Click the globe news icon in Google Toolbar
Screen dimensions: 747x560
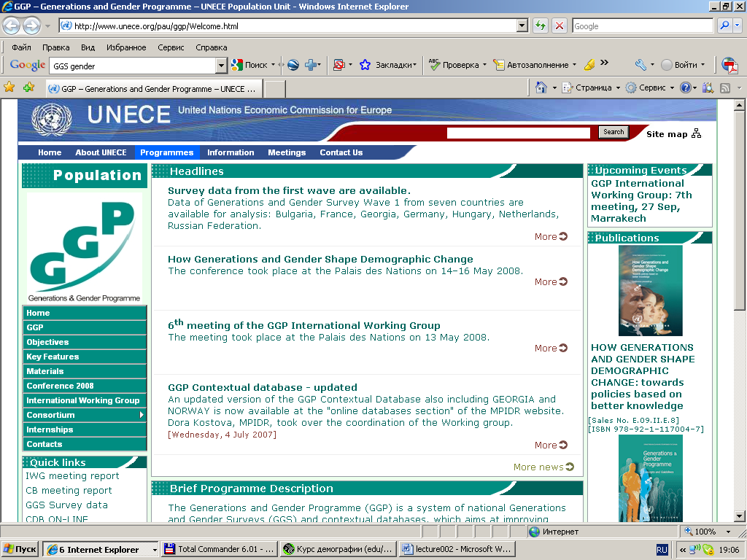pos(293,65)
